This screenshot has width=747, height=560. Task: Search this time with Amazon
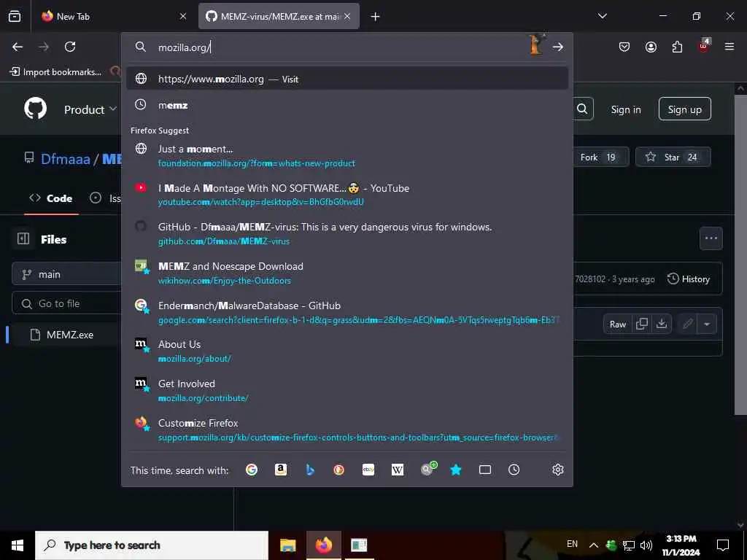[x=281, y=470]
